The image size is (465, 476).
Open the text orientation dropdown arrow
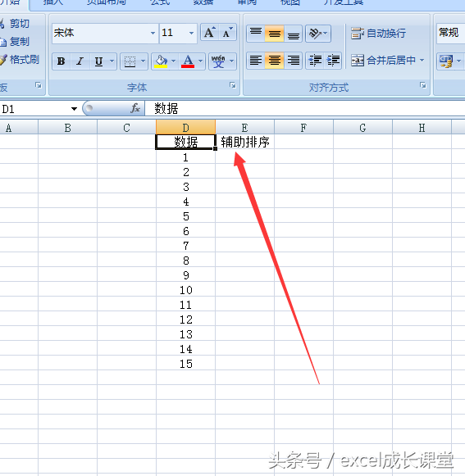[326, 33]
